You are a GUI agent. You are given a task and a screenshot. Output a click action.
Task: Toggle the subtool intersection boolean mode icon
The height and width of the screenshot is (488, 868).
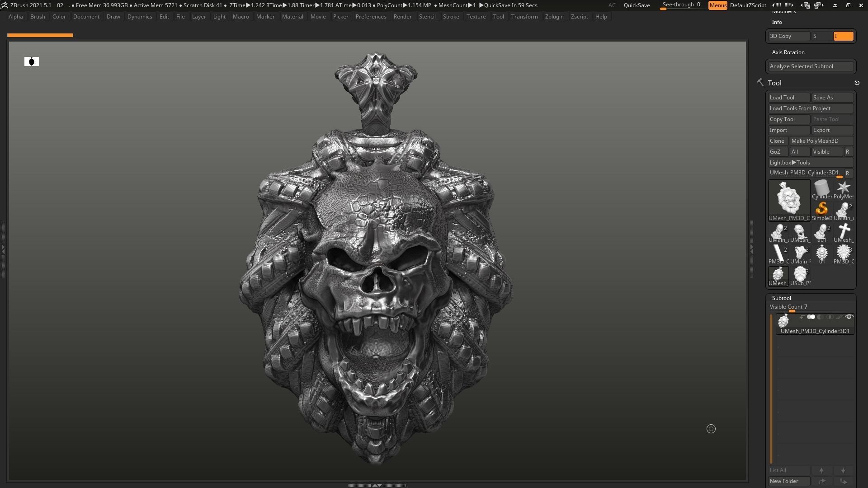click(830, 317)
